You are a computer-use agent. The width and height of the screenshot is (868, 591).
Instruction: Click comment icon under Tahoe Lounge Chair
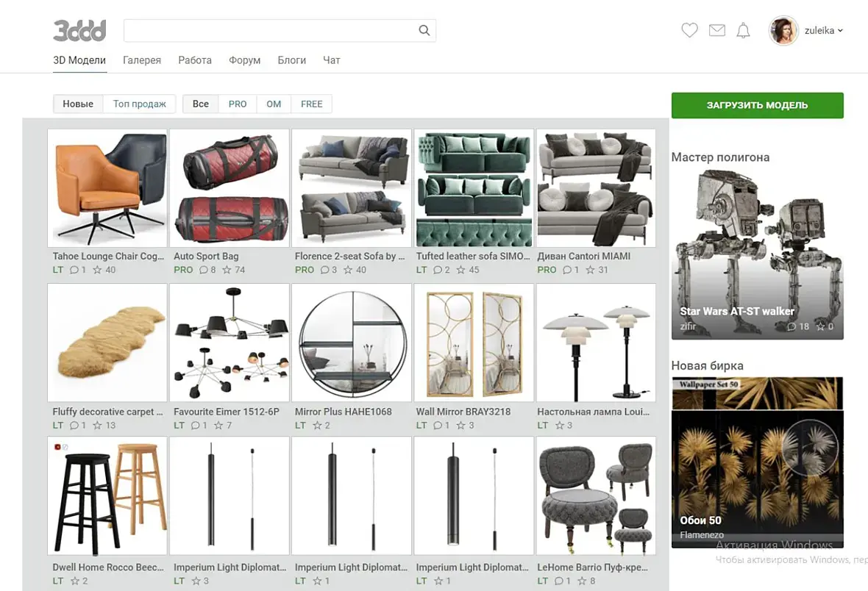74,270
